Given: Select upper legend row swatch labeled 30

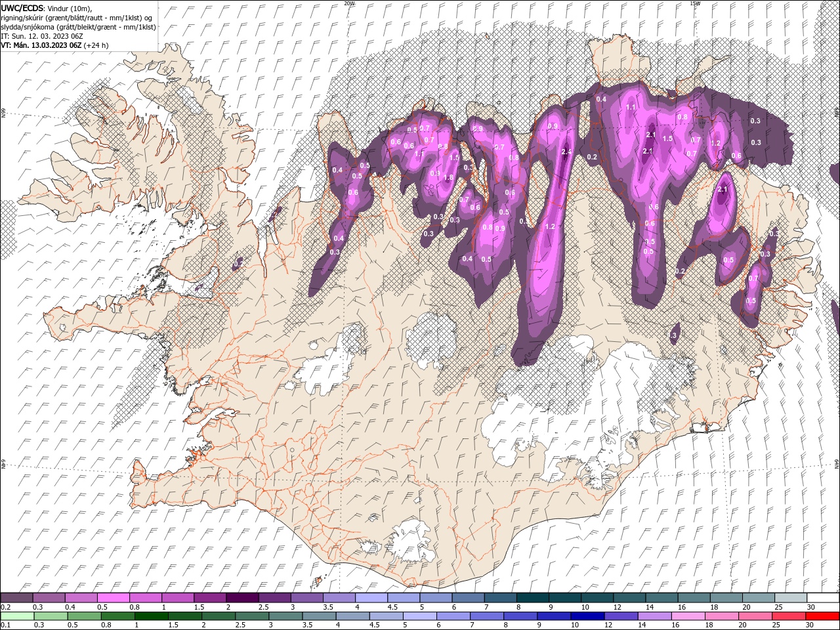Looking at the screenshot, I should [x=822, y=598].
